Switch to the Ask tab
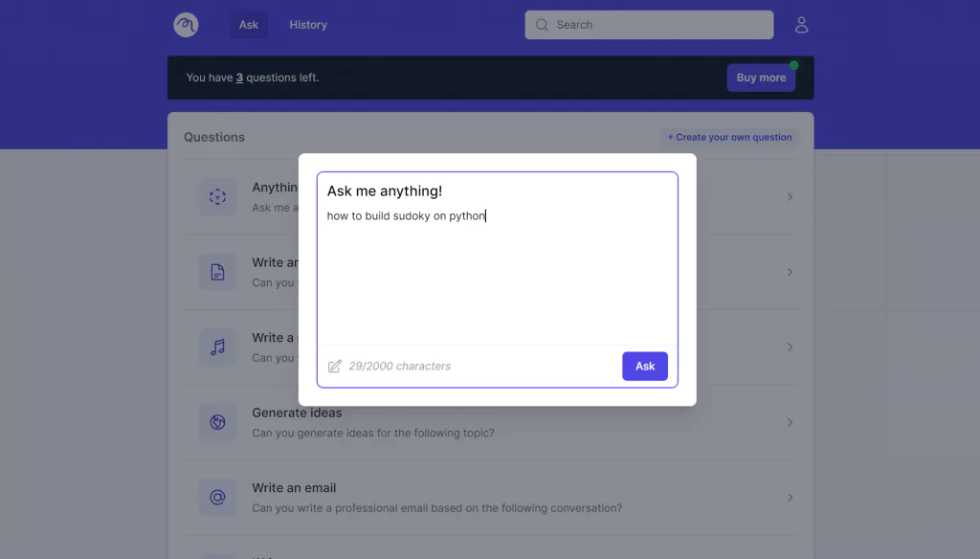This screenshot has height=559, width=980. (x=248, y=25)
